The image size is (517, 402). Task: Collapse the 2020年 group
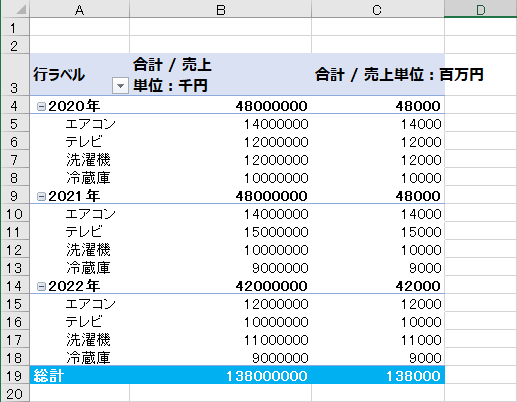(41, 106)
